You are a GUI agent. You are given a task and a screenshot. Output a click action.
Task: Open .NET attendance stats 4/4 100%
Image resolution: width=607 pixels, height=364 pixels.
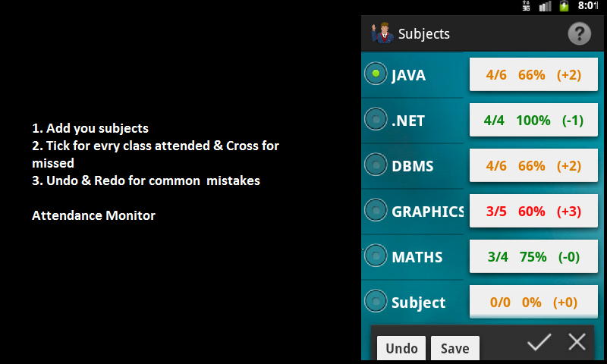[x=533, y=120]
